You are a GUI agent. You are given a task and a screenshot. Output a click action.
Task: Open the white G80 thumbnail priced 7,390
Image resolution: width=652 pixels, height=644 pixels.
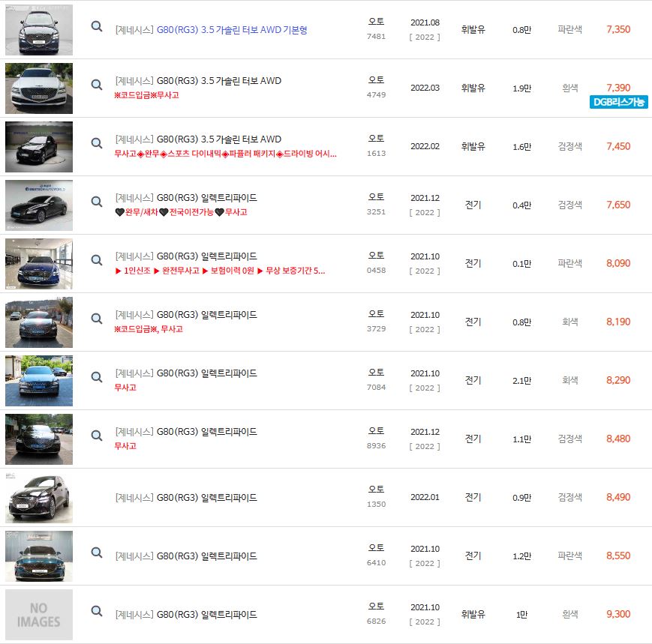click(39, 88)
